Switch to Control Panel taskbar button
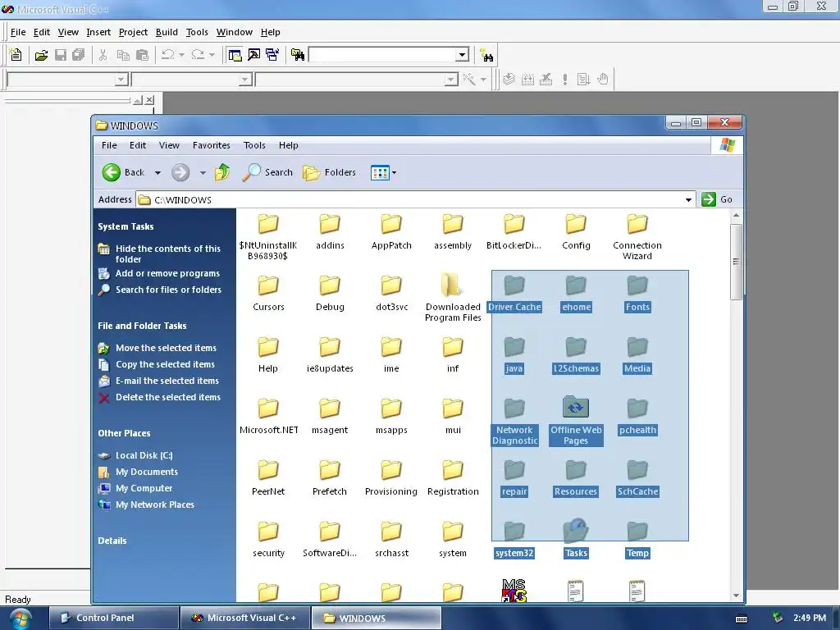This screenshot has height=630, width=840. pos(113,618)
